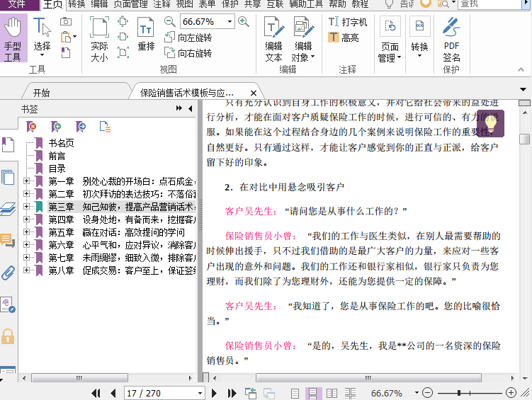Click zoom out magnifier in ribbon
532x400 pixels.
[169, 22]
